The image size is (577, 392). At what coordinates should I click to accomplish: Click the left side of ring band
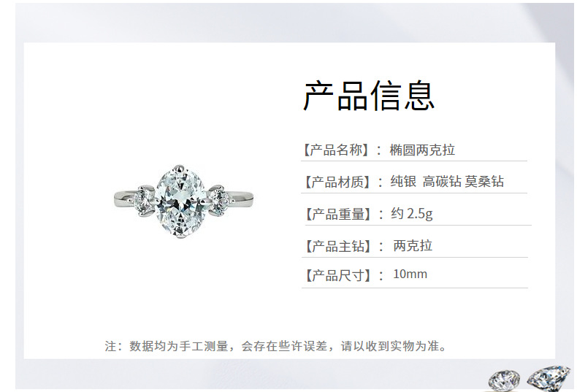pyautogui.click(x=124, y=199)
